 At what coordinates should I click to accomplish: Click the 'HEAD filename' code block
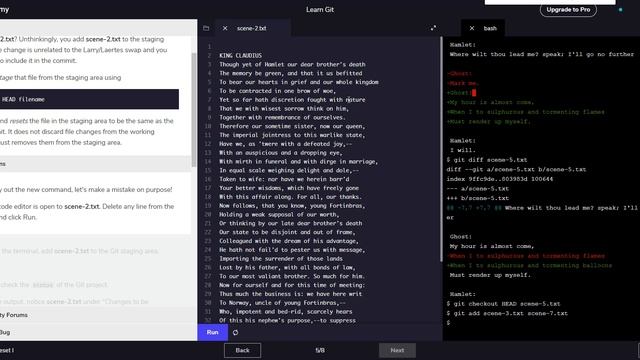89,99
